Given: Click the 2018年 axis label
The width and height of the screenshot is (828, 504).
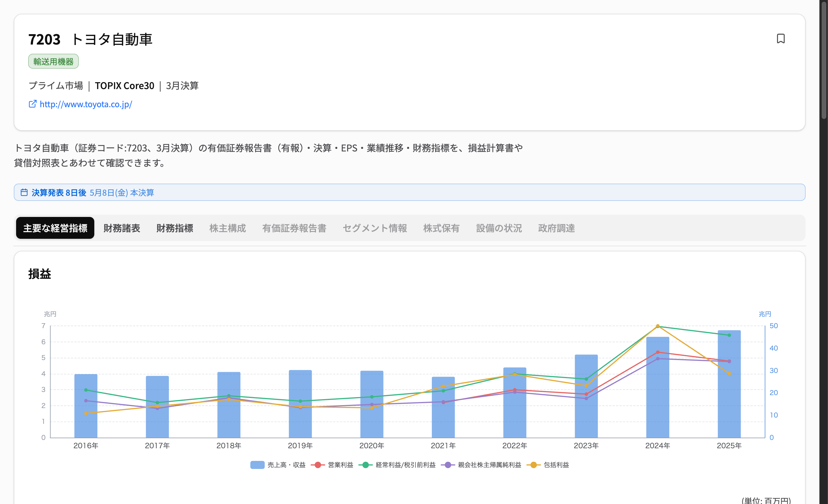Looking at the screenshot, I should pyautogui.click(x=229, y=446).
